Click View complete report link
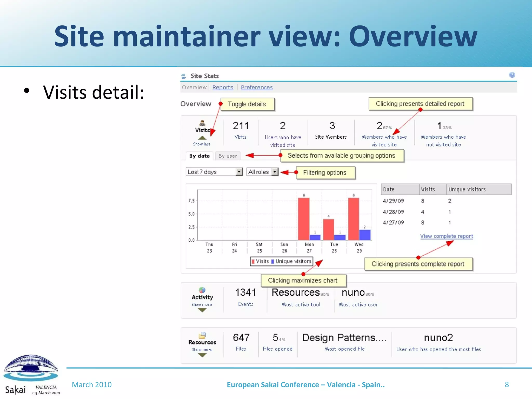 tap(447, 236)
